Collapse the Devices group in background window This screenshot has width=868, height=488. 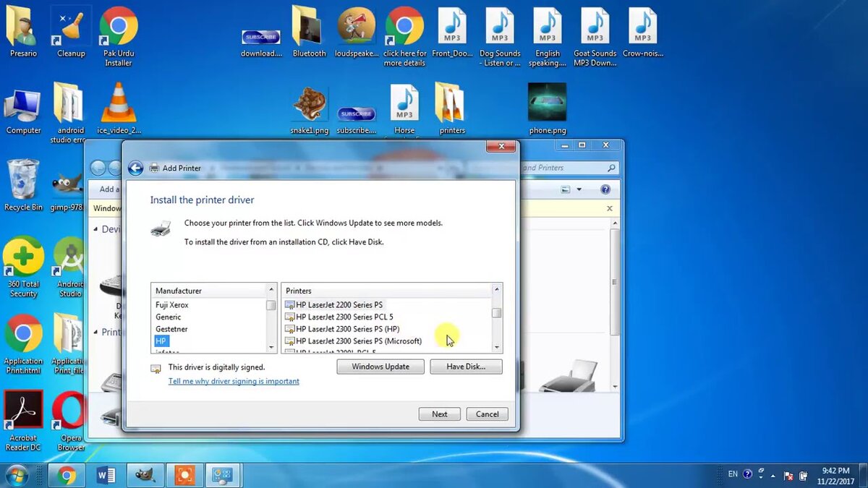[96, 229]
